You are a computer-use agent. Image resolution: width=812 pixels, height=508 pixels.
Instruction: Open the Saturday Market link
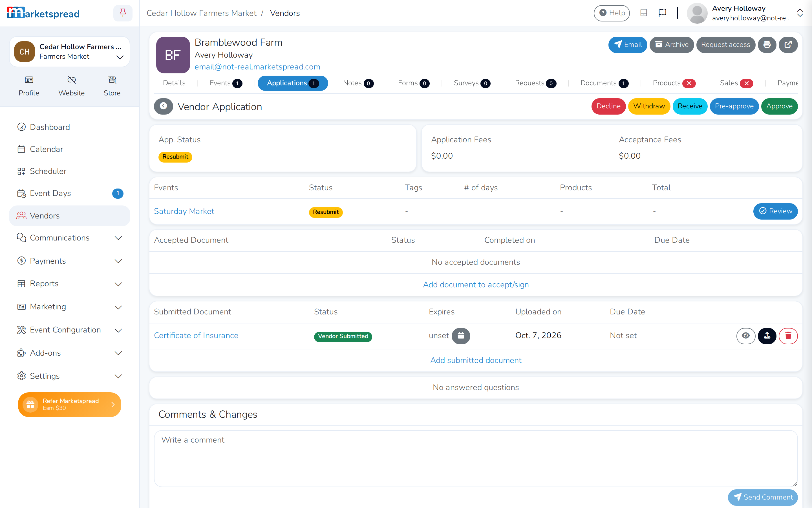[184, 211]
